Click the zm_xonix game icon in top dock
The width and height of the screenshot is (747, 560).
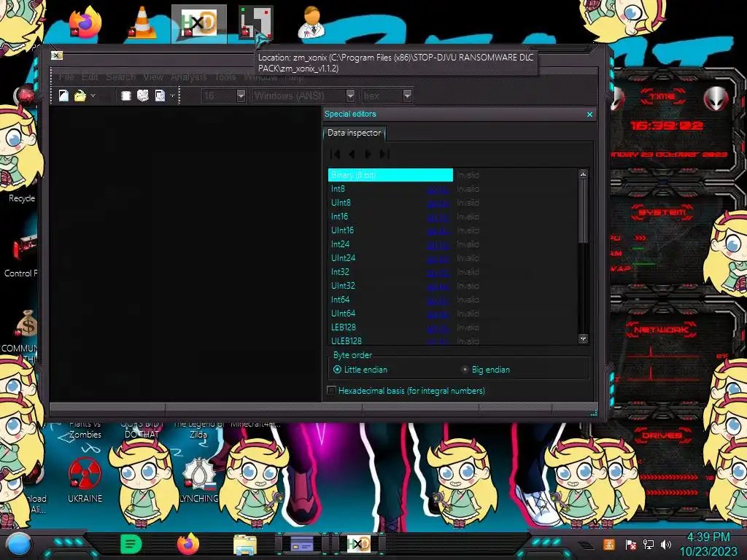pyautogui.click(x=255, y=23)
